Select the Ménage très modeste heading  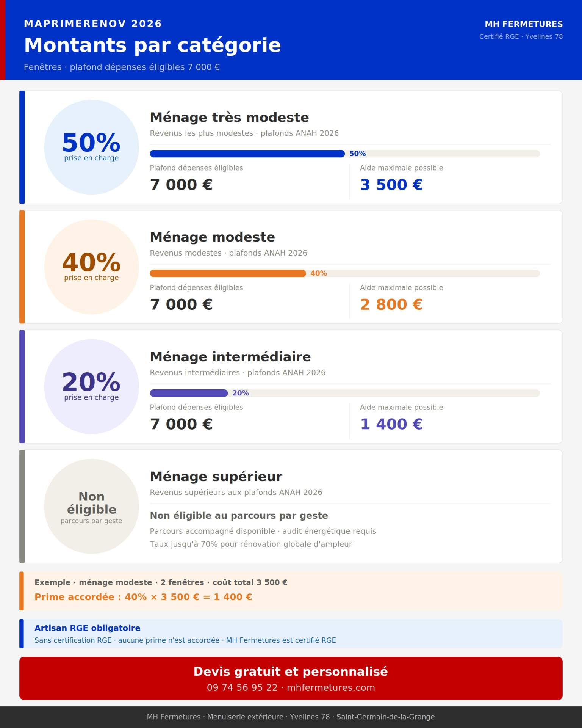click(x=229, y=118)
